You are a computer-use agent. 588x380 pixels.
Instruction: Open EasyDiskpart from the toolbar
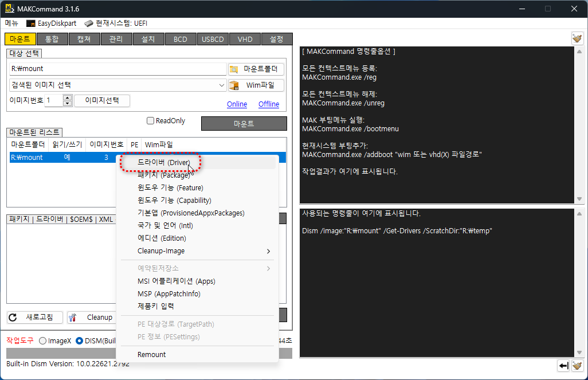pyautogui.click(x=52, y=23)
